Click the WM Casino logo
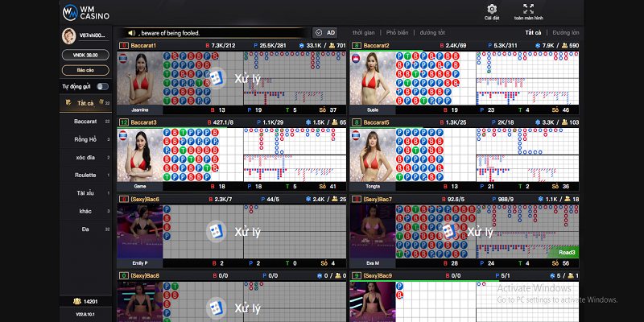 point(86,12)
